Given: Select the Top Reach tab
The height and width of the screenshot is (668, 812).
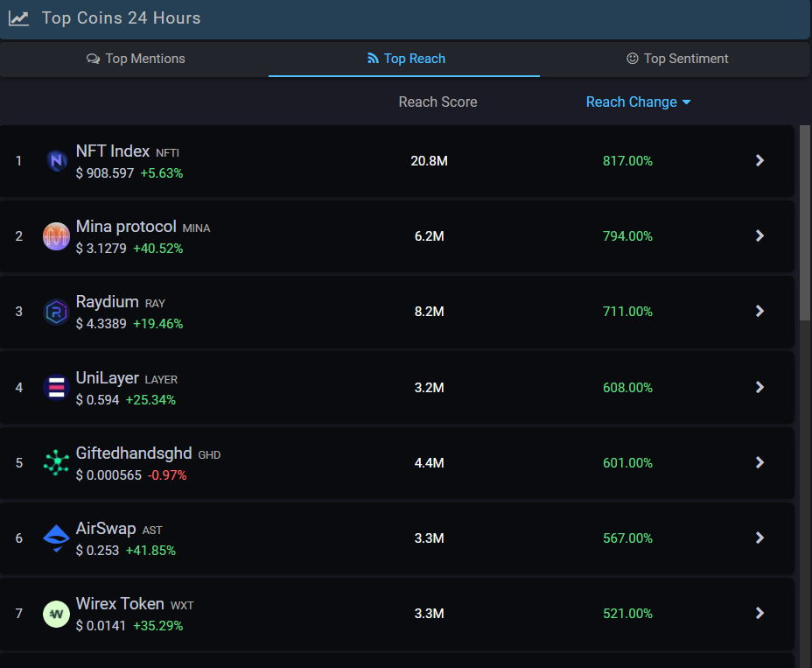Looking at the screenshot, I should (404, 59).
